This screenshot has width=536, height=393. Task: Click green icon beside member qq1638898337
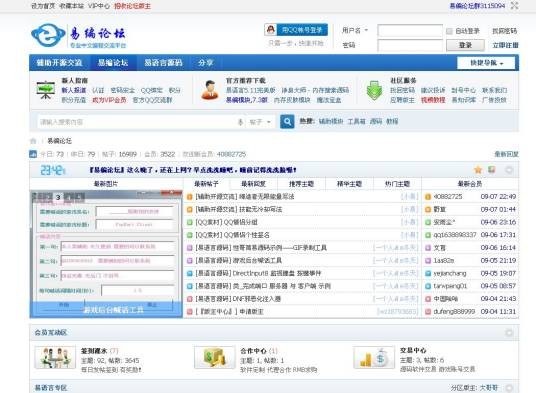pos(428,235)
